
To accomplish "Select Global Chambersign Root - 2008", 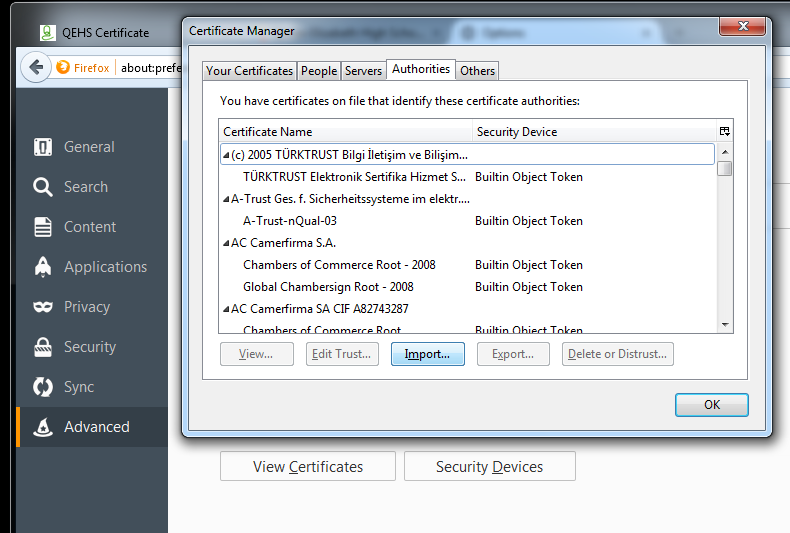I will pyautogui.click(x=467, y=287).
